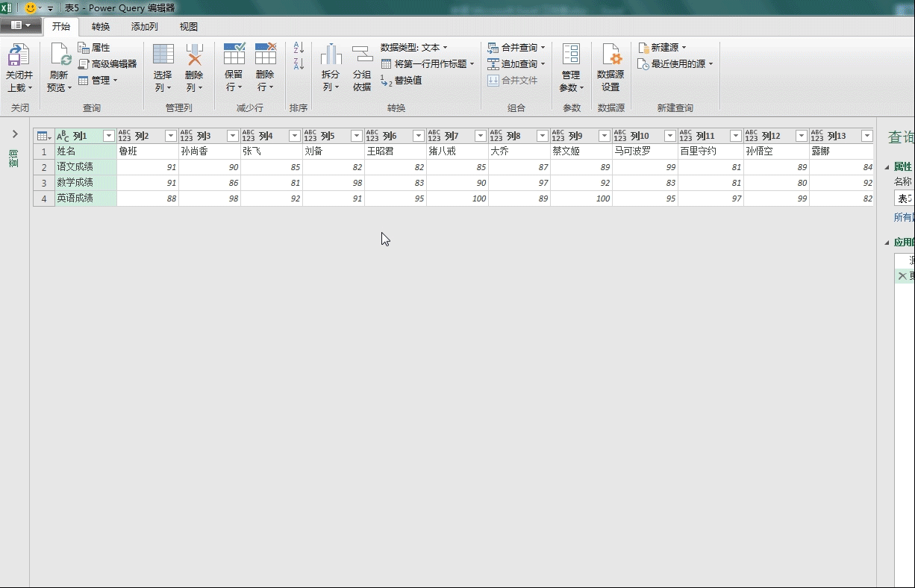Switch to the 开始 ribbon tab
The height and width of the screenshot is (588, 915).
pyautogui.click(x=61, y=27)
